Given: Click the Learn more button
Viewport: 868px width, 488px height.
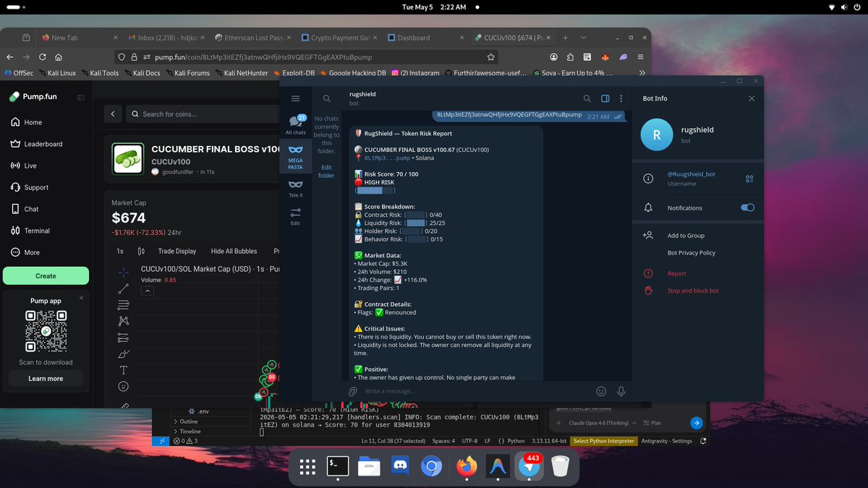Looking at the screenshot, I should 46,378.
